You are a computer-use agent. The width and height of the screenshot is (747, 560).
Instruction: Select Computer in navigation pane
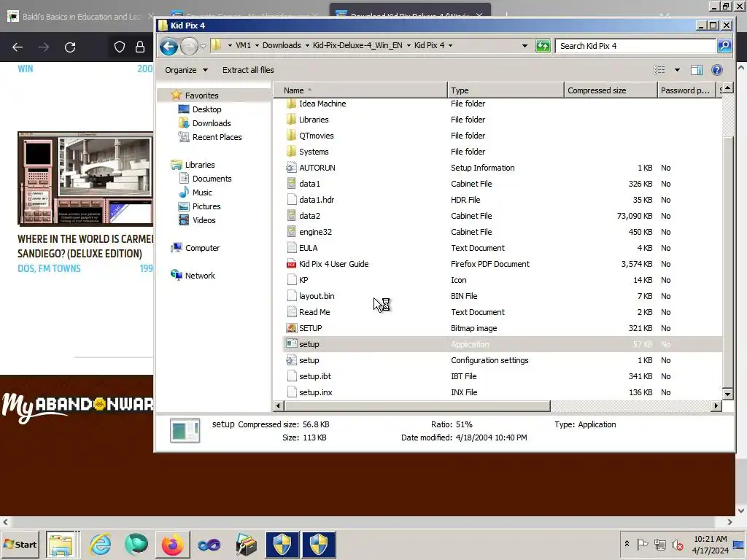click(x=202, y=248)
